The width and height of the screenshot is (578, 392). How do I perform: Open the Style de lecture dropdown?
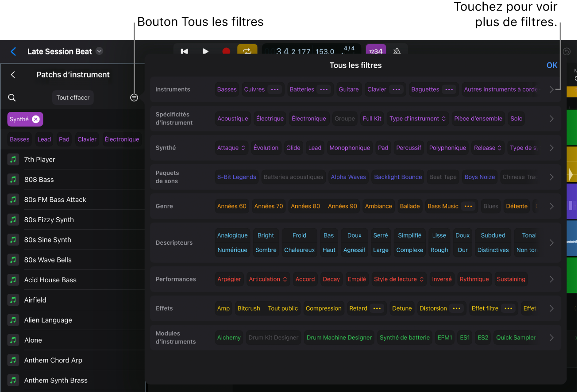(x=399, y=279)
